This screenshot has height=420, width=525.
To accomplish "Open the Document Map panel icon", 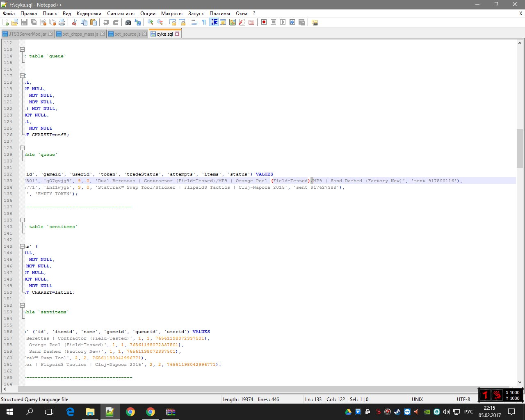I will tap(233, 22).
